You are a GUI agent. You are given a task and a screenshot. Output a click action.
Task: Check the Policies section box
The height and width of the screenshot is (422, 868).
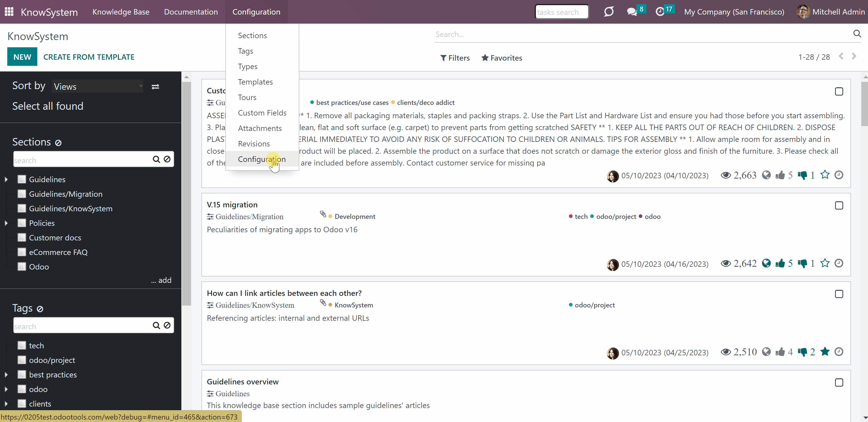22,223
